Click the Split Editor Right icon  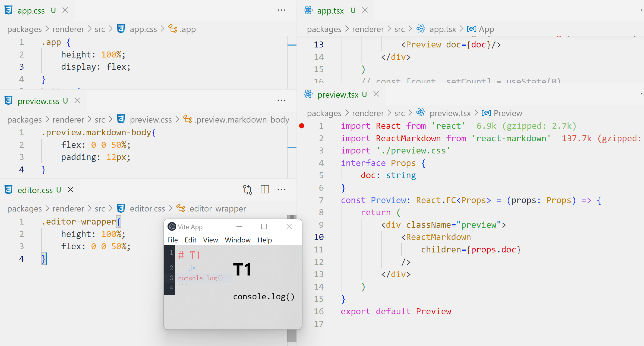[265, 190]
